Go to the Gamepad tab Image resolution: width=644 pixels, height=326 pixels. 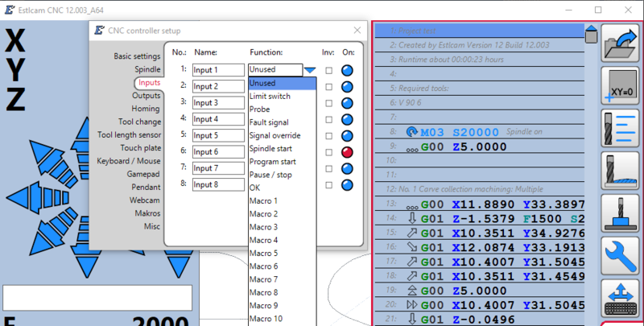click(x=143, y=175)
